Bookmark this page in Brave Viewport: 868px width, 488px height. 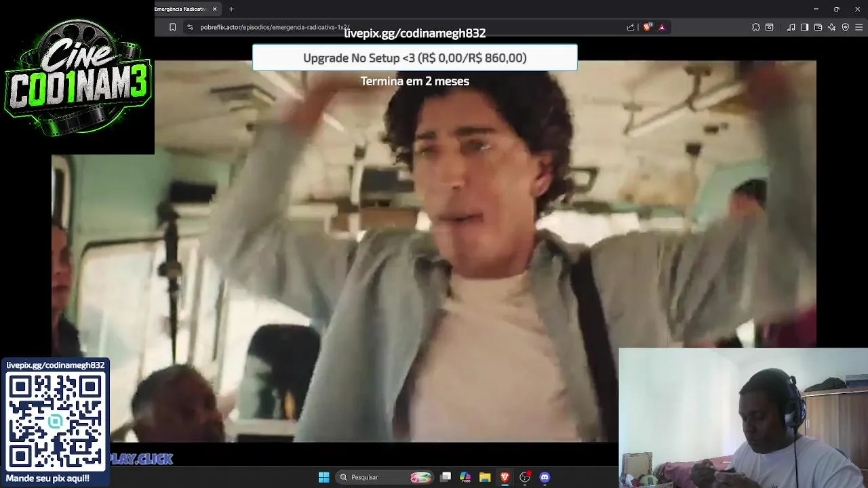(172, 27)
